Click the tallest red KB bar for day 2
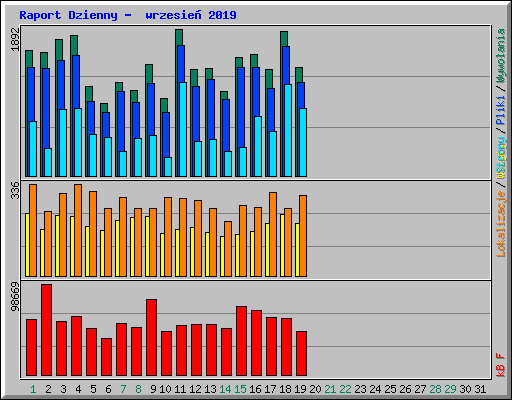 click(47, 330)
